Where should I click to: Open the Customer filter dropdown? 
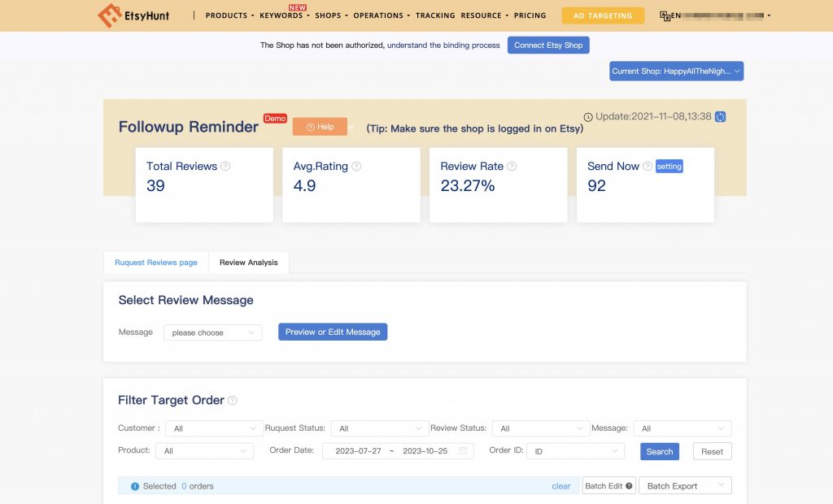213,428
